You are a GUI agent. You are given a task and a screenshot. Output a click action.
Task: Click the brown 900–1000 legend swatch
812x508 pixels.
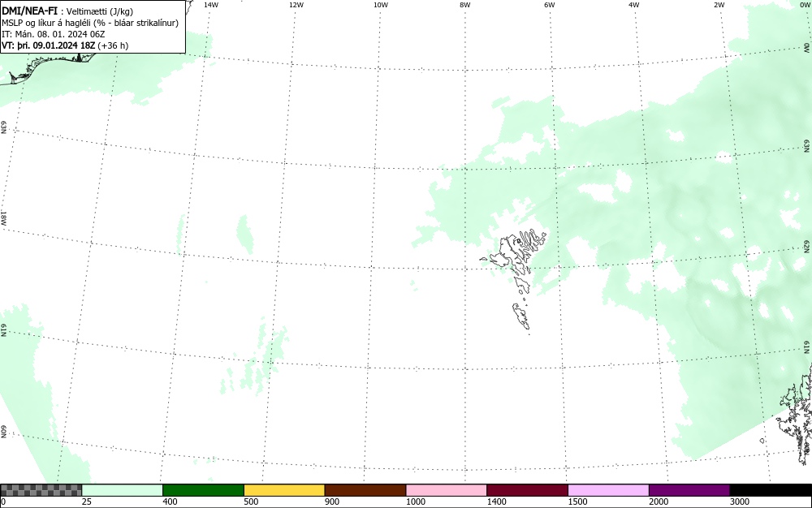tap(365, 490)
